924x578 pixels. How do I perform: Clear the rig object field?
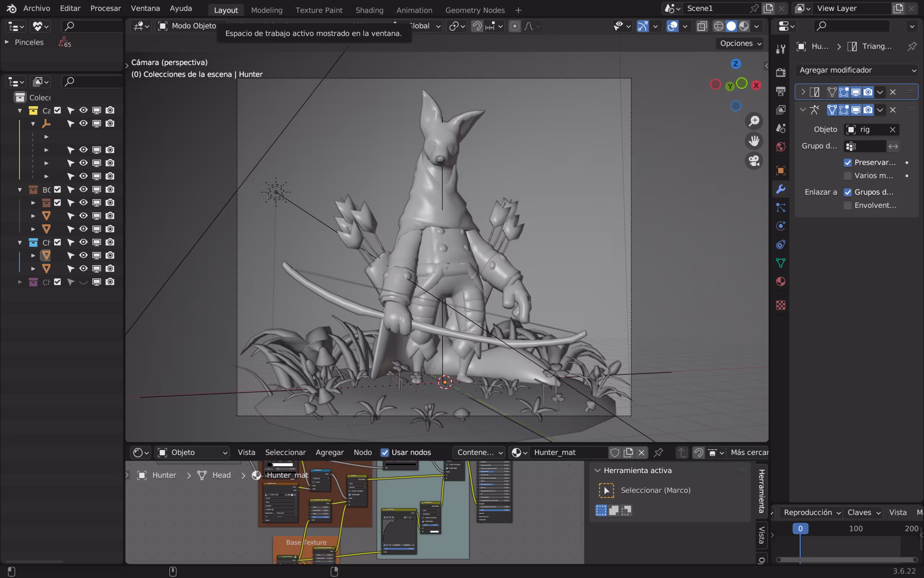[x=892, y=130]
